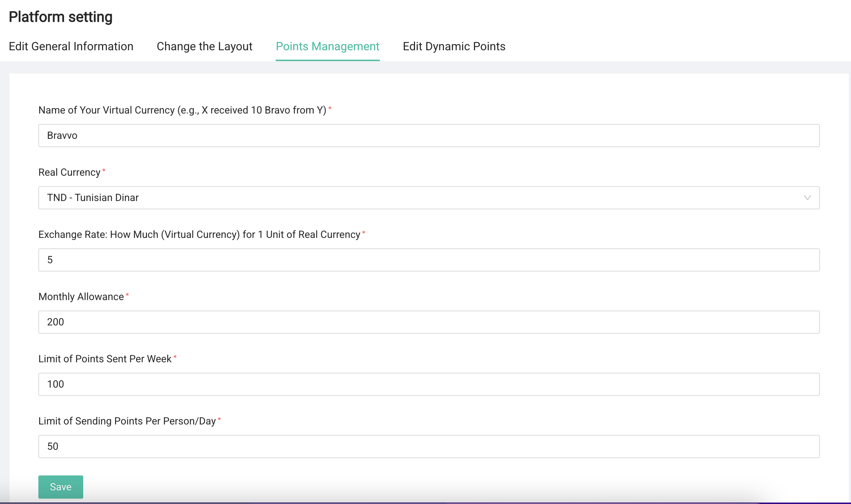Click the per person/day limit field showing 50

[x=429, y=447]
